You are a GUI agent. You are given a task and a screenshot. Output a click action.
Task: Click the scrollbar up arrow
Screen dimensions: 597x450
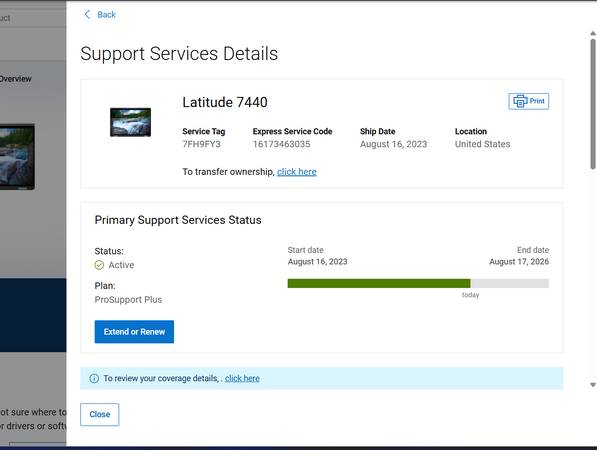[x=592, y=34]
